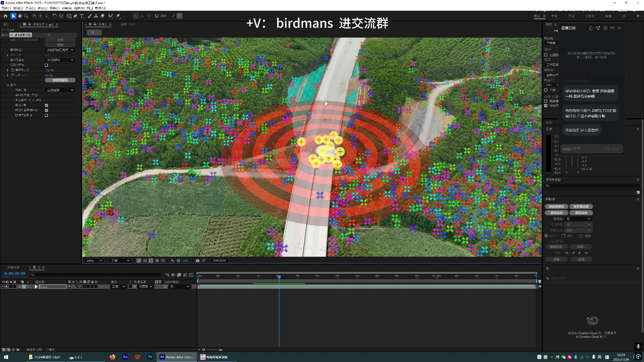The width and height of the screenshot is (644, 362).
Task: Select the Eraser tool
Action: pyautogui.click(x=102, y=16)
